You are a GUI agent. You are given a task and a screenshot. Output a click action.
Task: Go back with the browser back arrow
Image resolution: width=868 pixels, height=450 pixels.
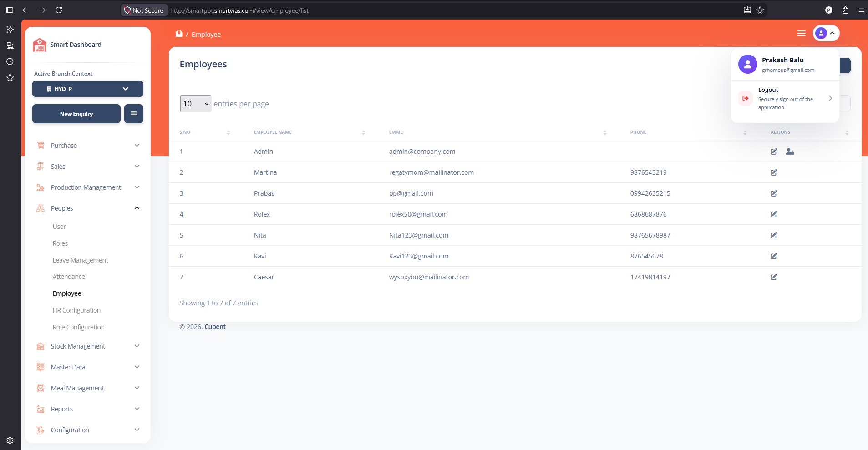26,10
